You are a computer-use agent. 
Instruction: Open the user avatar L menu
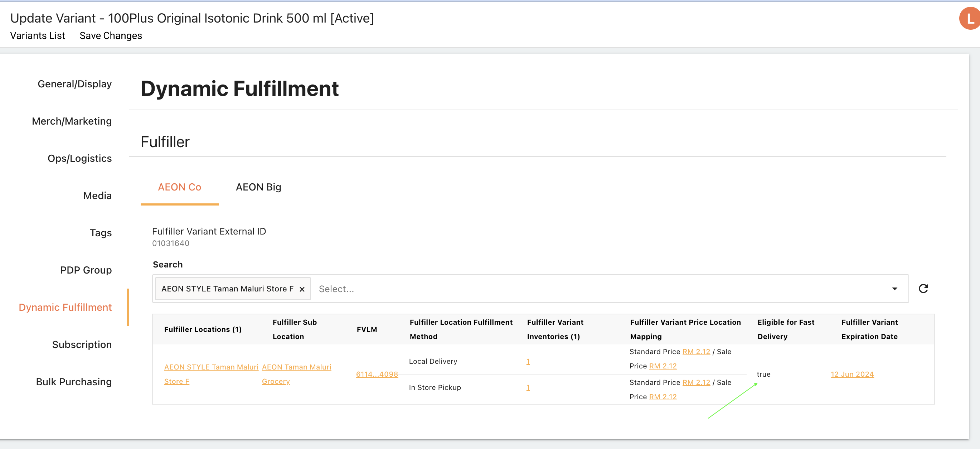coord(969,18)
